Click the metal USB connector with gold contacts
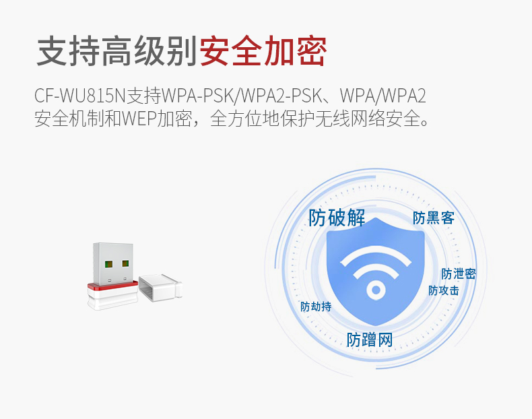This screenshot has height=419, width=532. [x=113, y=263]
